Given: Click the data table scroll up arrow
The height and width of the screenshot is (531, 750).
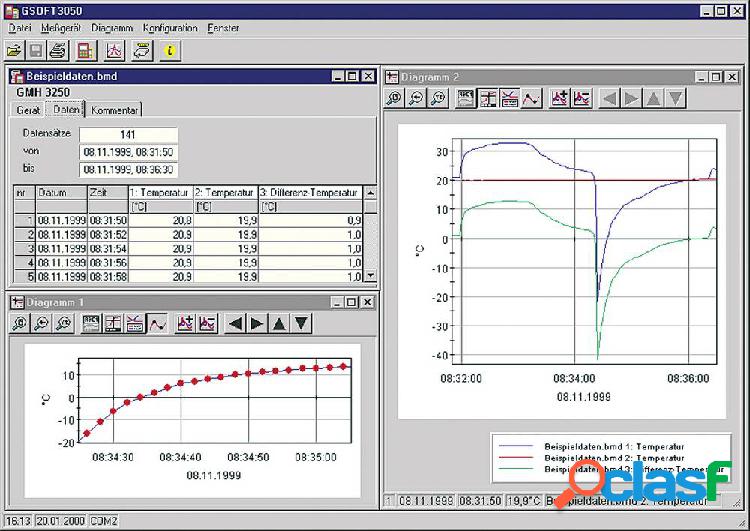Looking at the screenshot, I should [370, 192].
